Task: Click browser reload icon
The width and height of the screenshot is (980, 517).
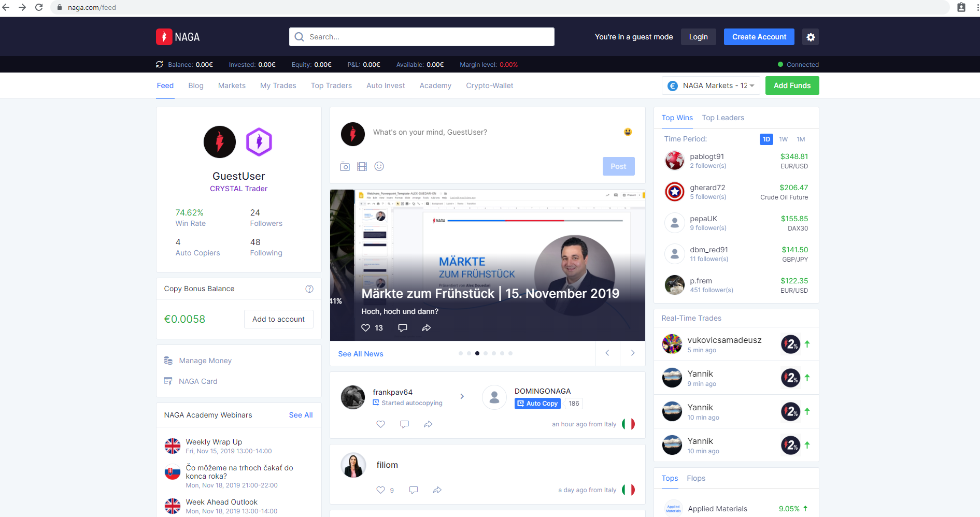Action: 39,7
